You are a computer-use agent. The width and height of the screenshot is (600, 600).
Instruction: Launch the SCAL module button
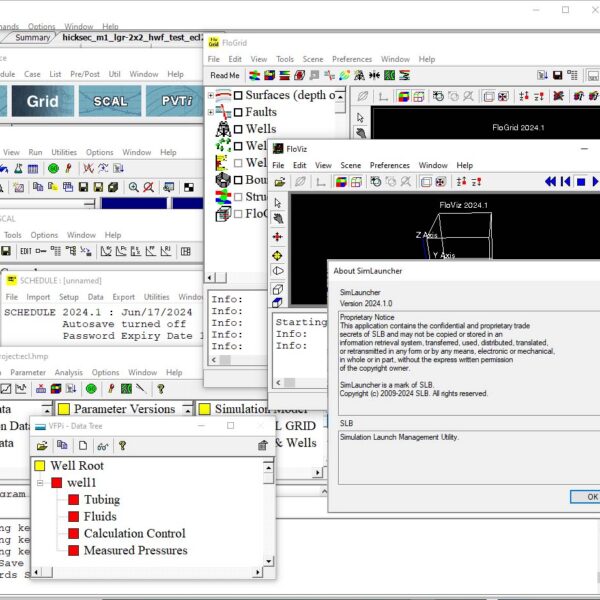tap(110, 101)
